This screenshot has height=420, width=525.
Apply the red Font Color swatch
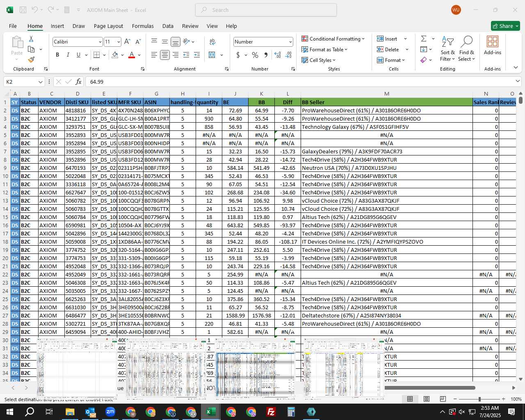click(x=132, y=55)
